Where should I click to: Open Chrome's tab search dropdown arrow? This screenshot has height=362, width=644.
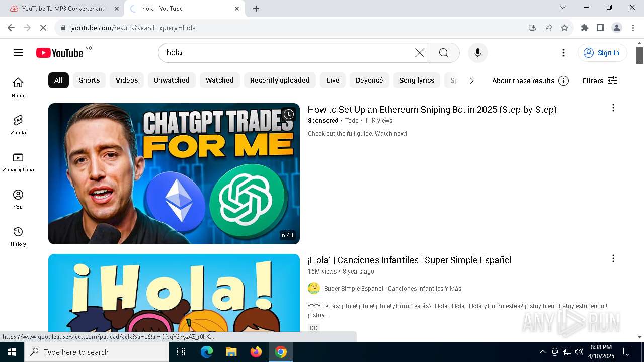pyautogui.click(x=563, y=7)
